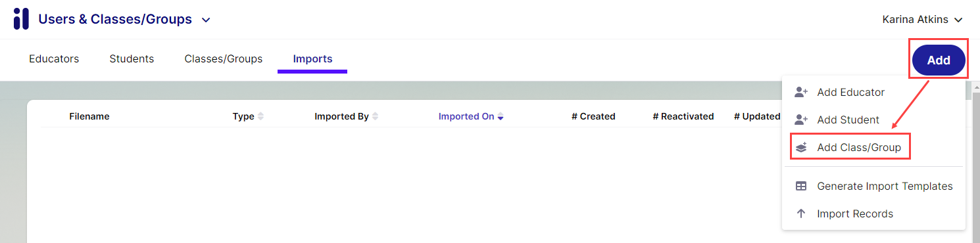Toggle Imported On sort direction arrow
The image size is (980, 243).
click(x=501, y=116)
